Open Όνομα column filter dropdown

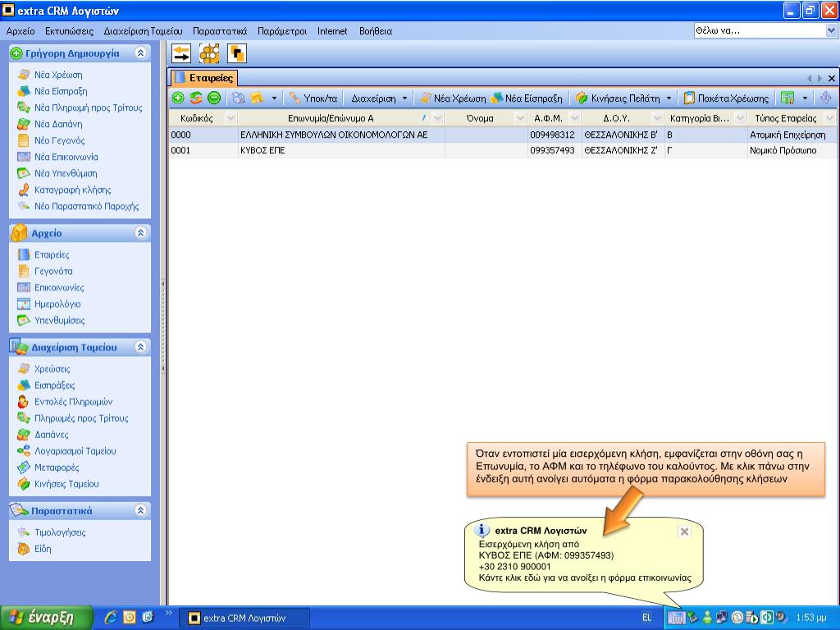(519, 118)
